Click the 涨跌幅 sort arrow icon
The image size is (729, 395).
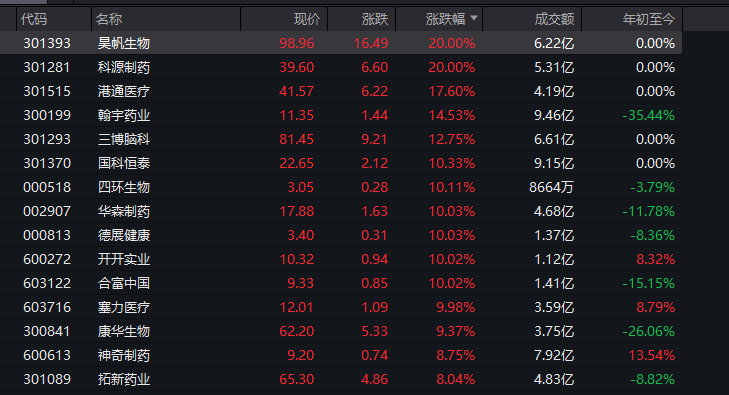tap(474, 18)
